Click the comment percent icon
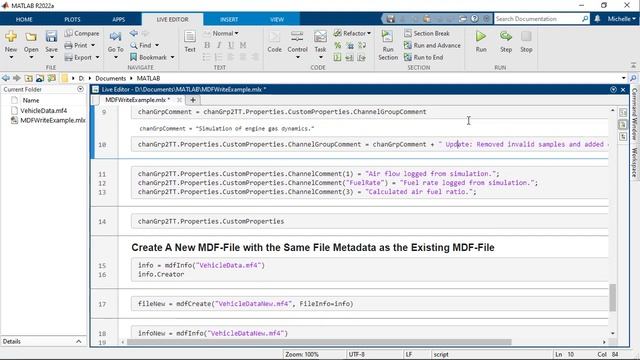Image resolution: width=640 pixels, height=360 pixels. [x=338, y=45]
